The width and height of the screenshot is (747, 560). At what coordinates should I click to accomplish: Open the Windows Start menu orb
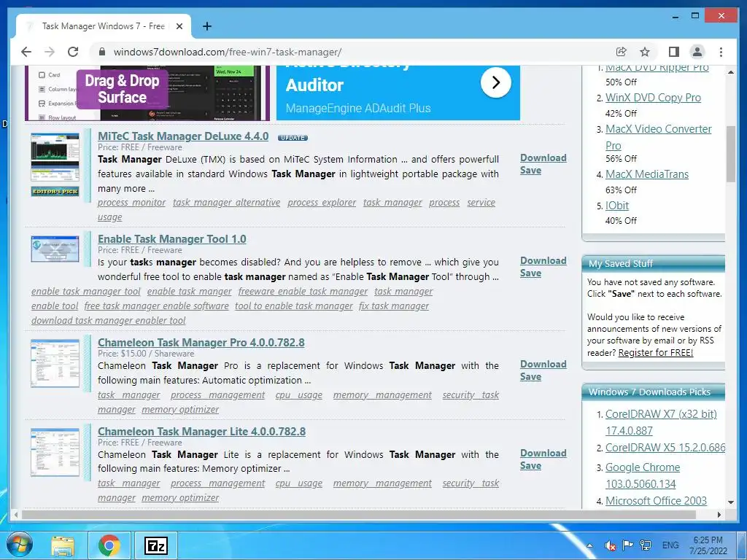(x=19, y=545)
